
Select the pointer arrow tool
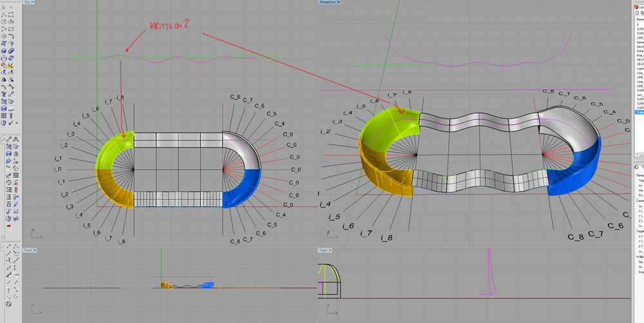click(x=4, y=7)
